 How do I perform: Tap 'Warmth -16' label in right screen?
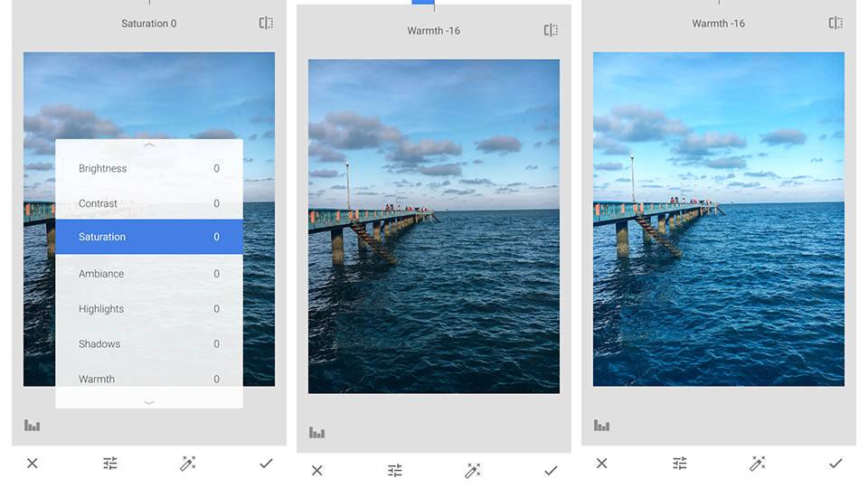point(719,23)
